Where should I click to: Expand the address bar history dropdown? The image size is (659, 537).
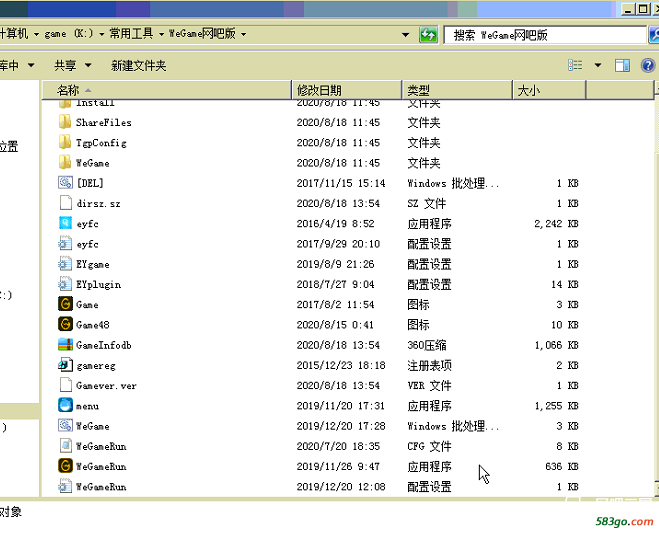click(x=406, y=34)
